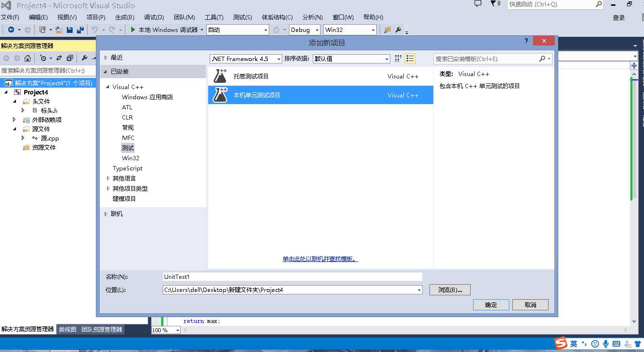Click the template search magnifier icon
This screenshot has height=352, width=644.
point(542,59)
